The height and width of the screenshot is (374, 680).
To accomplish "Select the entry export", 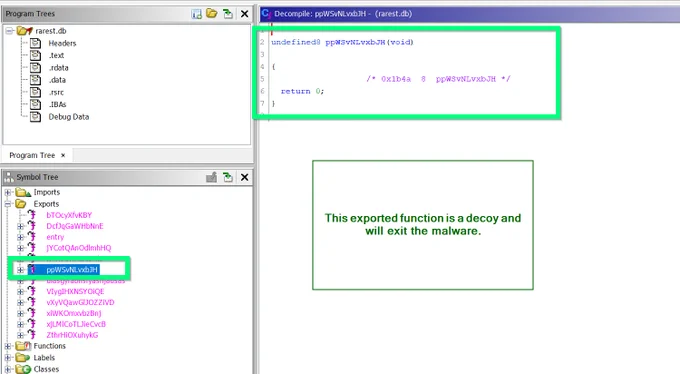I will coord(55,237).
